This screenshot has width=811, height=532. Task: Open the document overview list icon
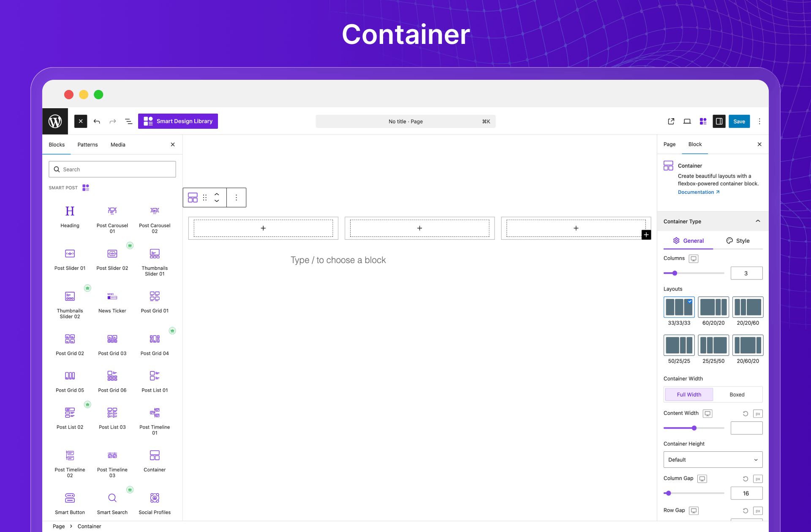coord(128,122)
